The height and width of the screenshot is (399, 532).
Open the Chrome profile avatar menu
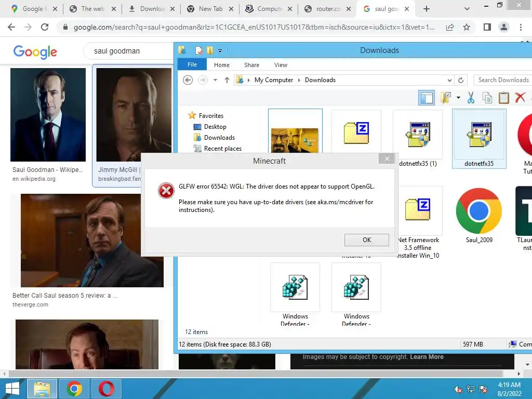(x=504, y=27)
